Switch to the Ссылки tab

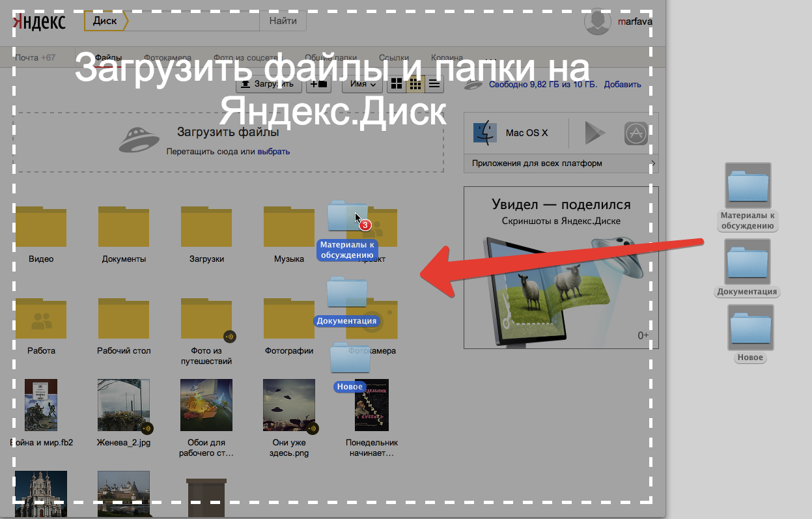coord(393,57)
